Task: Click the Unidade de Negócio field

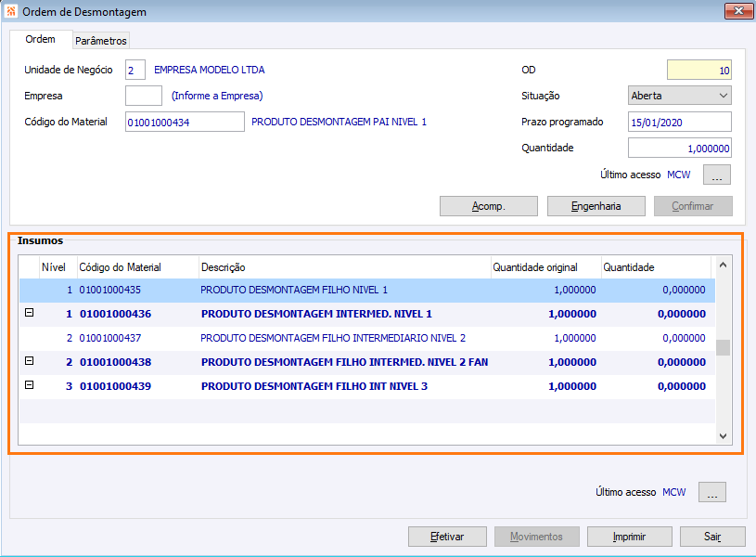Action: 135,70
